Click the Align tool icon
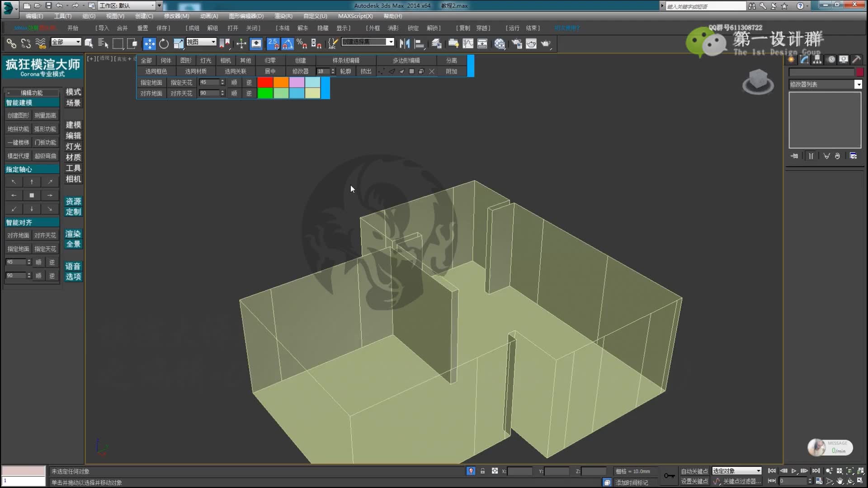This screenshot has height=488, width=868. click(x=420, y=43)
